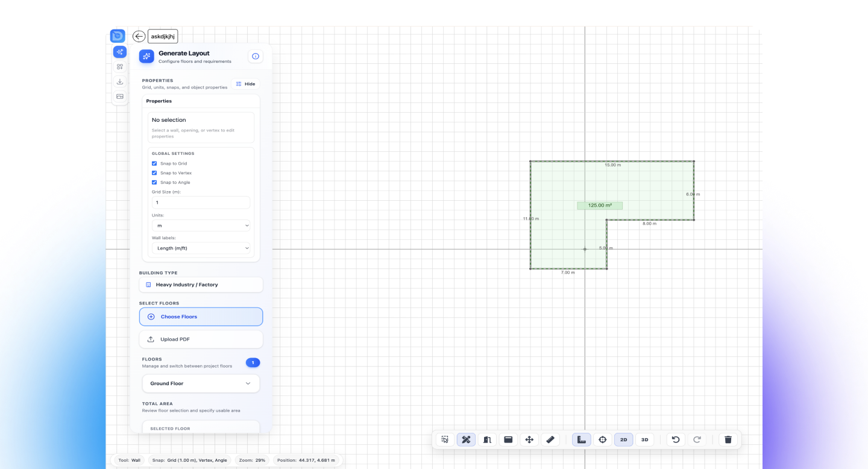Image resolution: width=868 pixels, height=469 pixels.
Task: Uncheck Snap to Grid checkbox
Action: pos(154,163)
